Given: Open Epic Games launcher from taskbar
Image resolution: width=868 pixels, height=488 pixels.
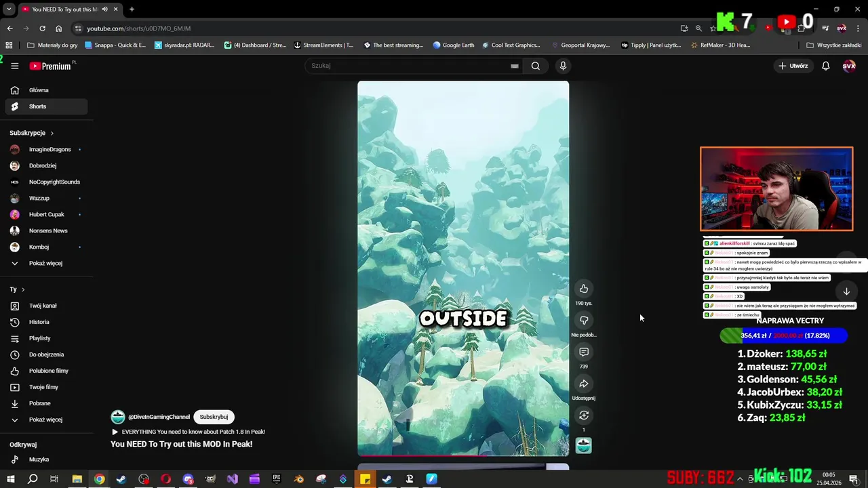Looking at the screenshot, I should point(277,479).
